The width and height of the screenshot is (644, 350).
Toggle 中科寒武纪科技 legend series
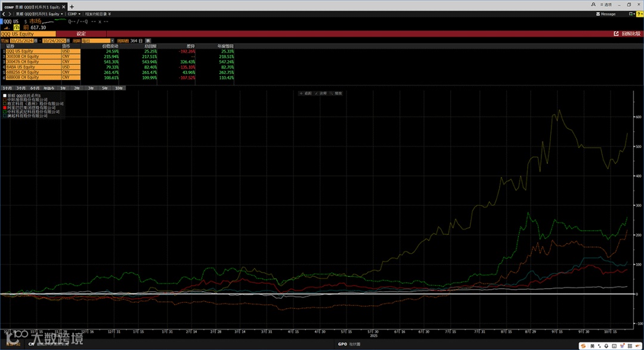coord(31,111)
